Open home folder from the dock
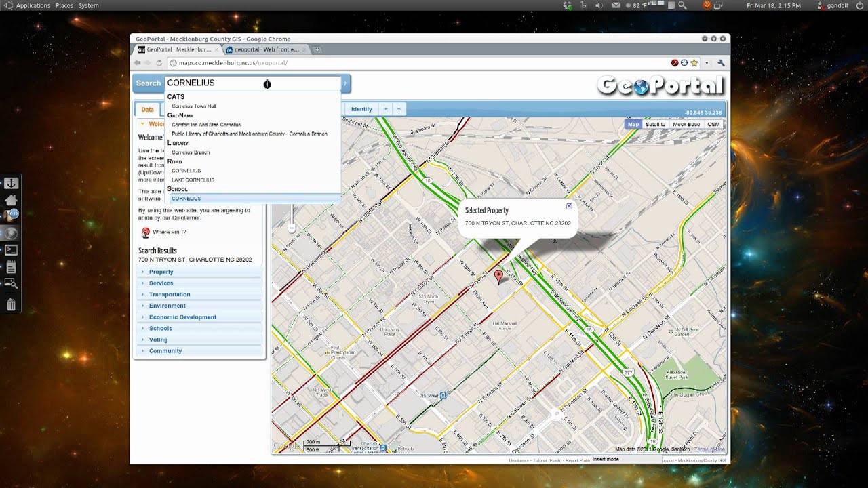Image resolution: width=868 pixels, height=488 pixels. [11, 200]
